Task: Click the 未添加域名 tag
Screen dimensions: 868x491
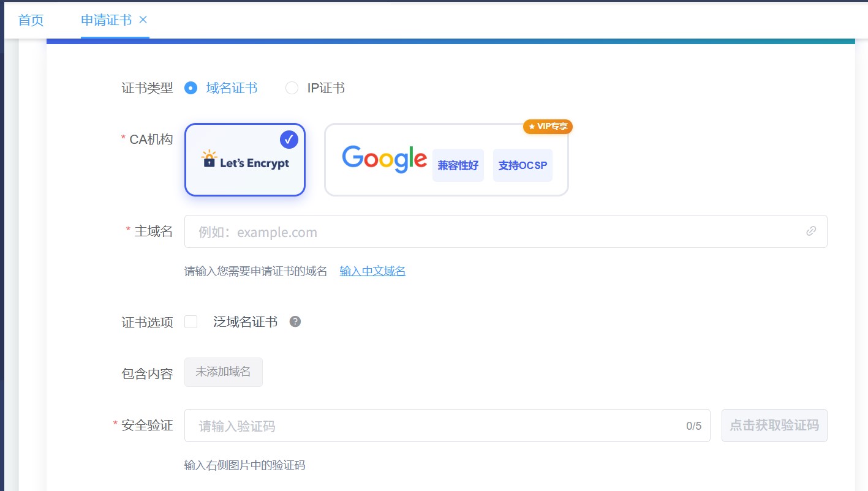Action: tap(223, 372)
